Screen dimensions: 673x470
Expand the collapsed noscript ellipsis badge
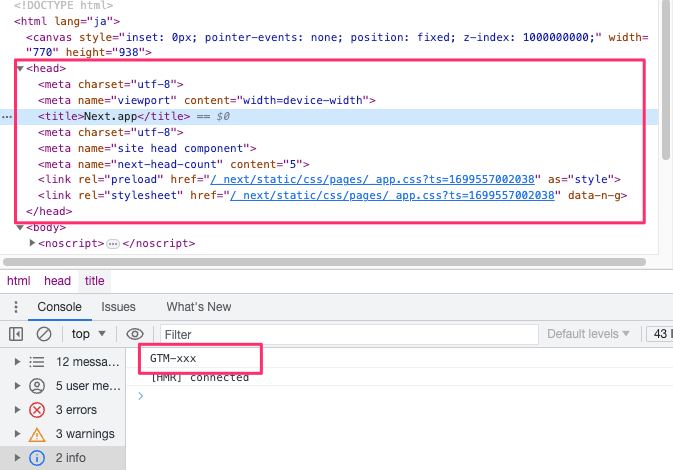[x=113, y=244]
